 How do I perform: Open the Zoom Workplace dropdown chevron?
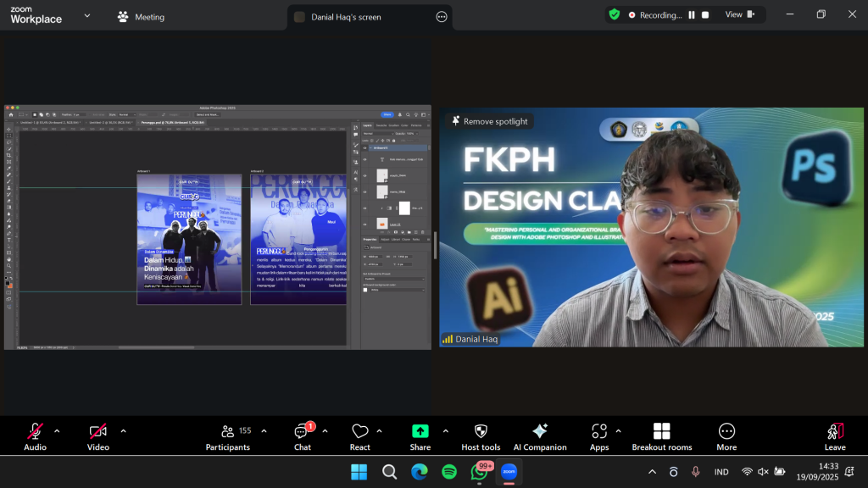(86, 15)
